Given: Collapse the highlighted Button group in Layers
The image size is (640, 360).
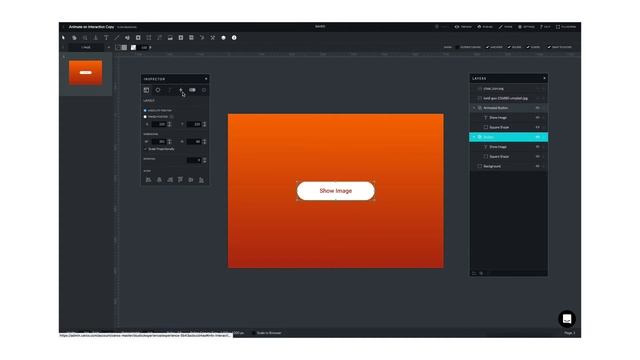Looking at the screenshot, I should coord(474,137).
